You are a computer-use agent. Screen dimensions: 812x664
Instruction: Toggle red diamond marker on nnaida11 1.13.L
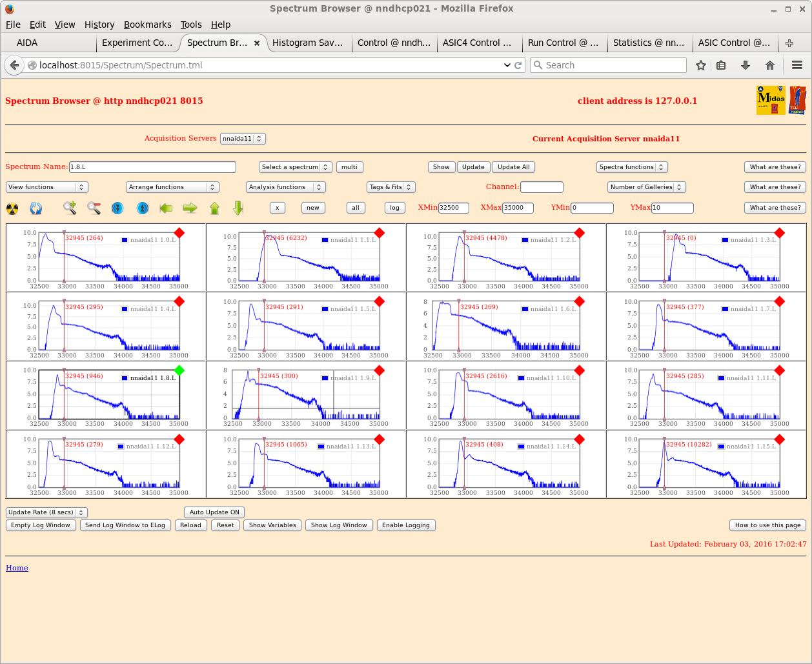(x=380, y=439)
